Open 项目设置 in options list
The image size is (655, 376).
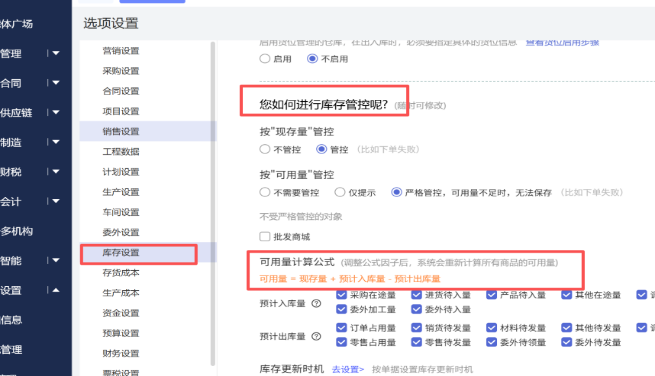pos(121,111)
